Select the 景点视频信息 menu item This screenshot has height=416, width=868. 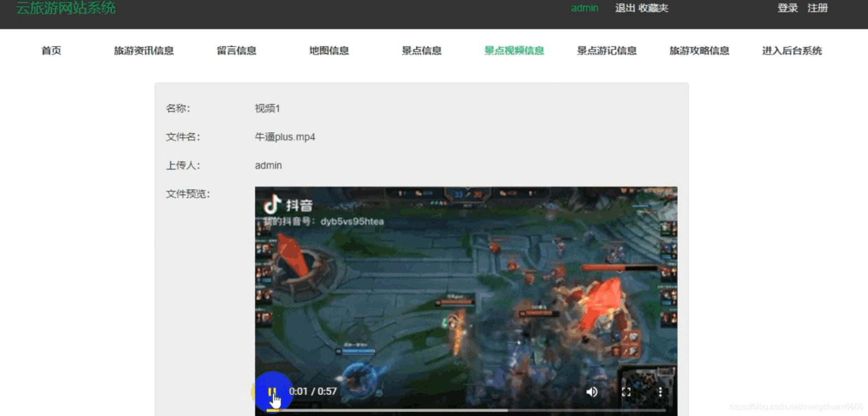point(514,51)
